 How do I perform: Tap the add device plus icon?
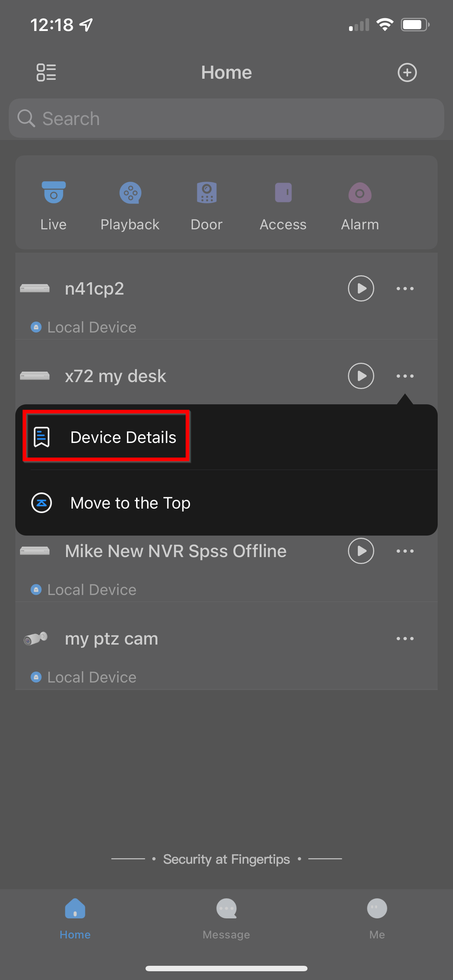click(x=407, y=73)
